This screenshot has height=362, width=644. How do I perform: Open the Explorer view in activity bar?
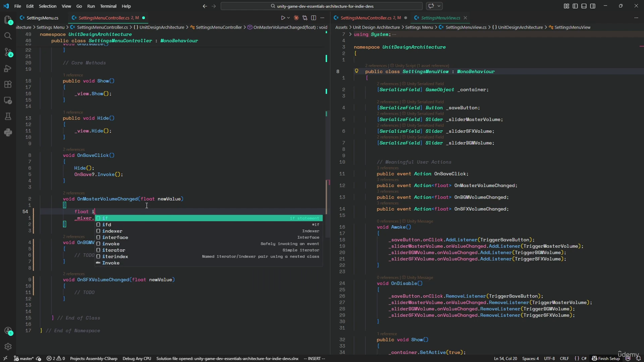[8, 20]
